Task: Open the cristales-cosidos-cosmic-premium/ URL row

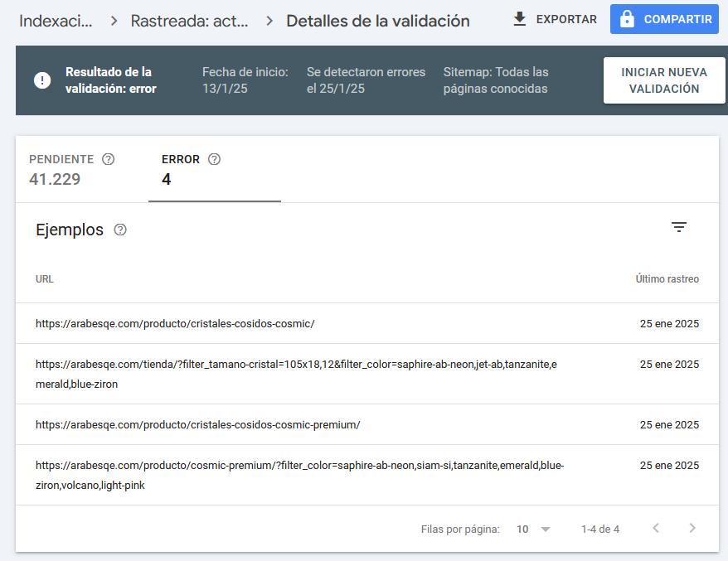Action: pos(367,424)
